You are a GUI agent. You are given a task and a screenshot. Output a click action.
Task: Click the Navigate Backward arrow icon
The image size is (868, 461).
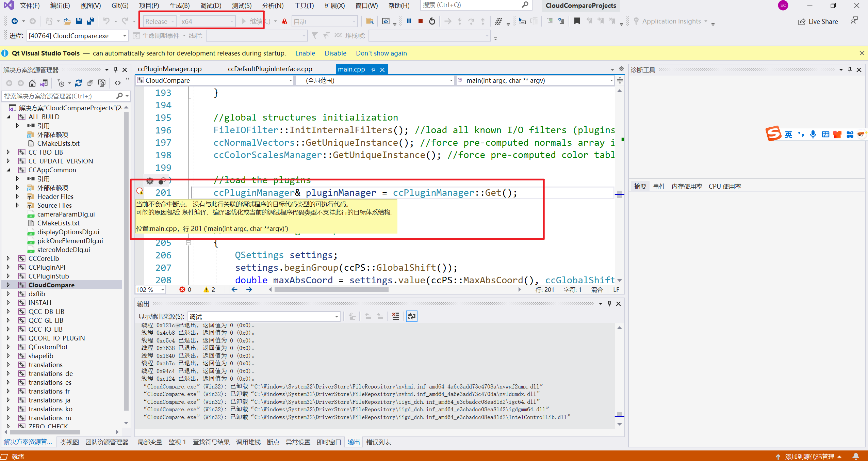15,21
